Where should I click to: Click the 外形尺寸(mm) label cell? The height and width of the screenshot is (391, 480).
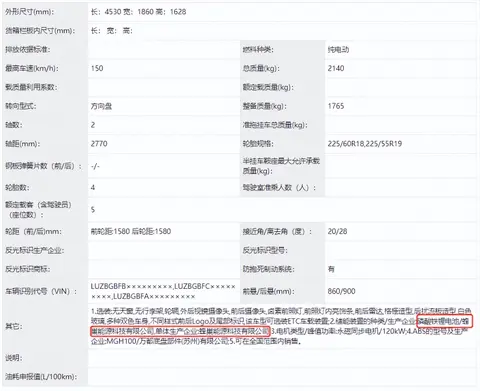29,12
